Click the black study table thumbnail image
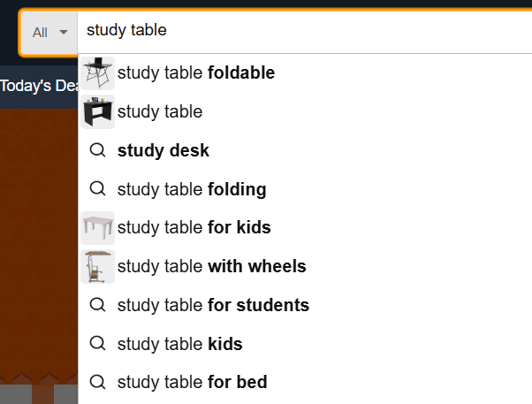Screen dimensions: 532x404 coord(98,111)
